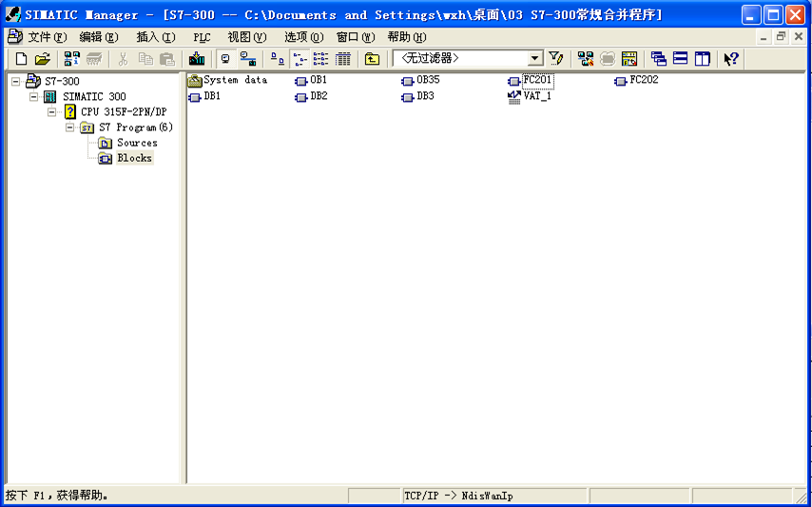Select the Sources folder in tree
This screenshot has width=812, height=507.
137,143
